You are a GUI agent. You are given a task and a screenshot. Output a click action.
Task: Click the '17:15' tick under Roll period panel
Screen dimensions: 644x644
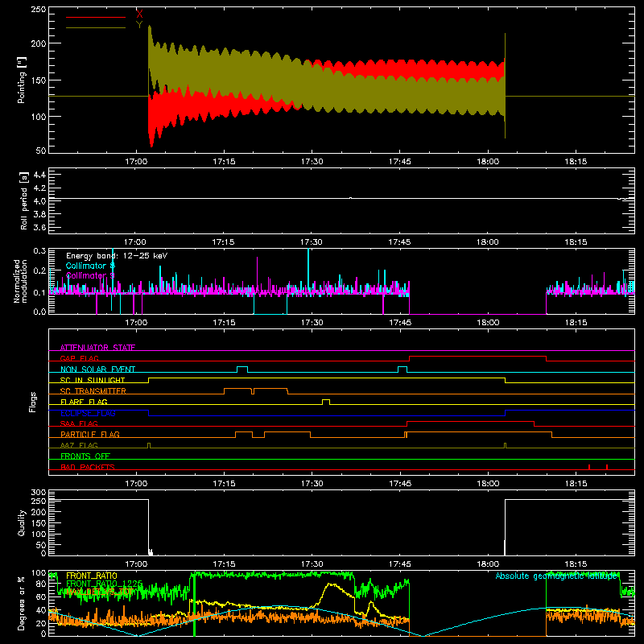pos(224,242)
